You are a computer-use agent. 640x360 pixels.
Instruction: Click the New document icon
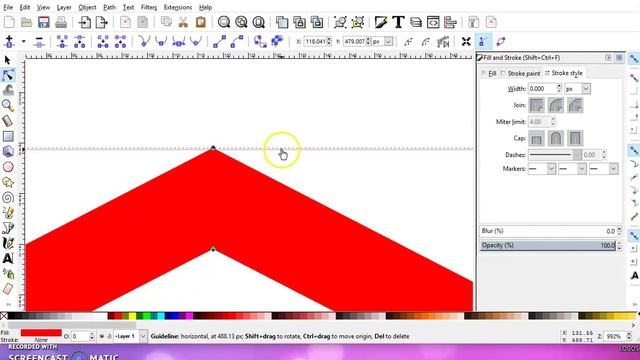click(9, 22)
